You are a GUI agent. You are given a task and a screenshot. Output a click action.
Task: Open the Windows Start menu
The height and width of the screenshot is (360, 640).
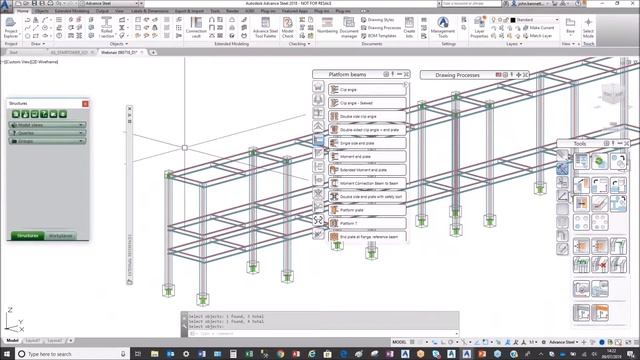click(x=7, y=354)
